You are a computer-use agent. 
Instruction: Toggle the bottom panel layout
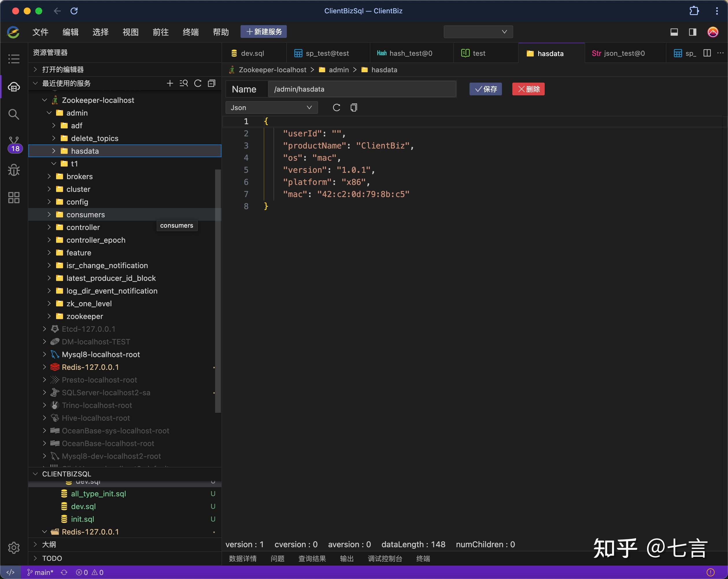(x=674, y=32)
